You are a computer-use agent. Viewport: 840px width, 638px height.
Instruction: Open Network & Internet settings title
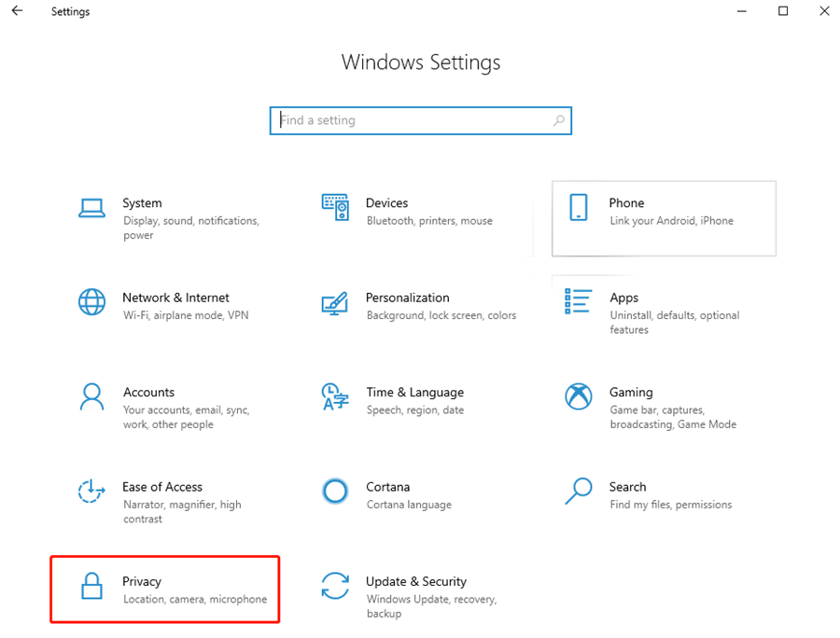pos(175,298)
